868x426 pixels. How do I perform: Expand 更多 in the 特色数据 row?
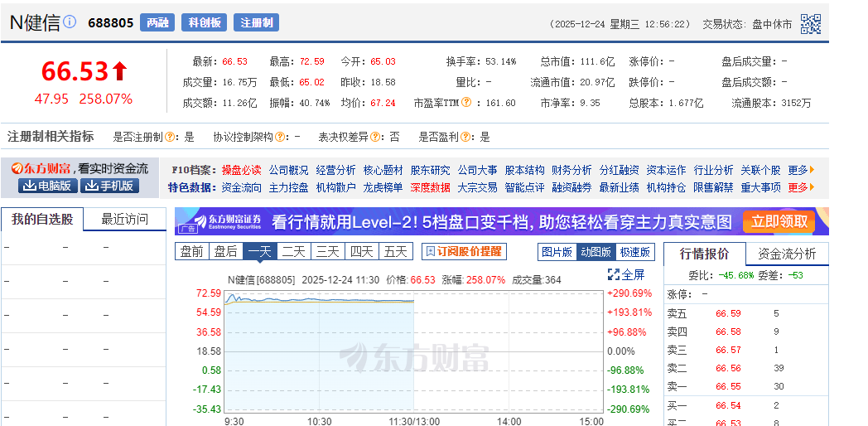pyautogui.click(x=800, y=187)
